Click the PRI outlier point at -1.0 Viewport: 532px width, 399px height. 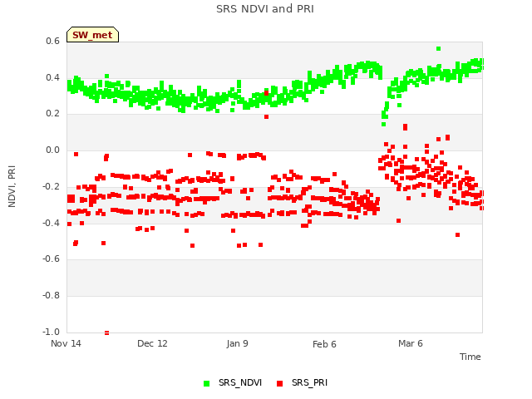[x=107, y=332]
